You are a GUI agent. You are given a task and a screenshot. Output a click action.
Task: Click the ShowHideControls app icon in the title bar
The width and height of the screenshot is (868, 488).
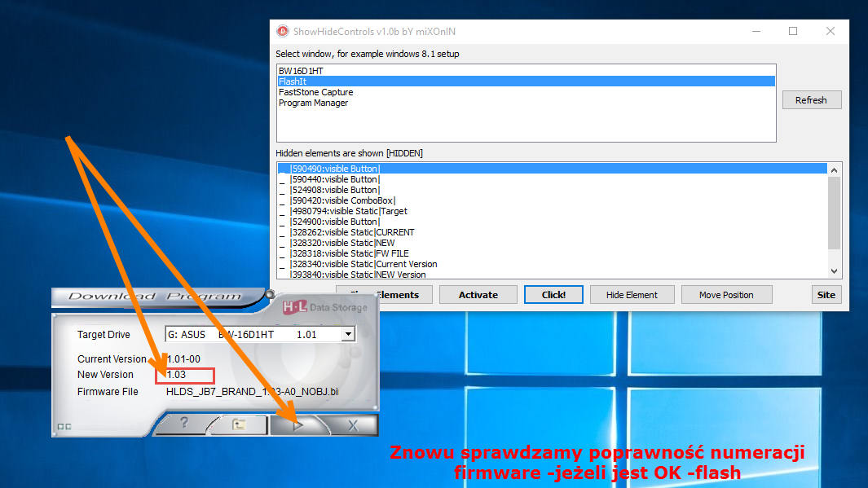283,32
